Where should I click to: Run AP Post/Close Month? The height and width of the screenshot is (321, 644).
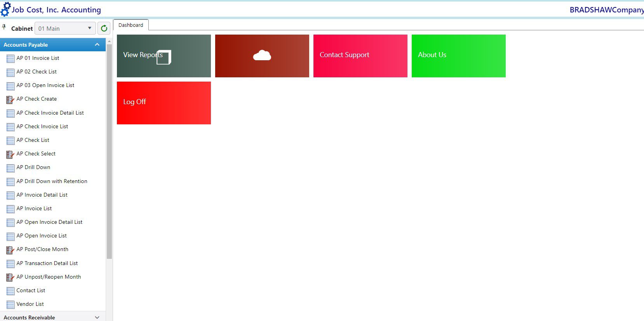(42, 249)
